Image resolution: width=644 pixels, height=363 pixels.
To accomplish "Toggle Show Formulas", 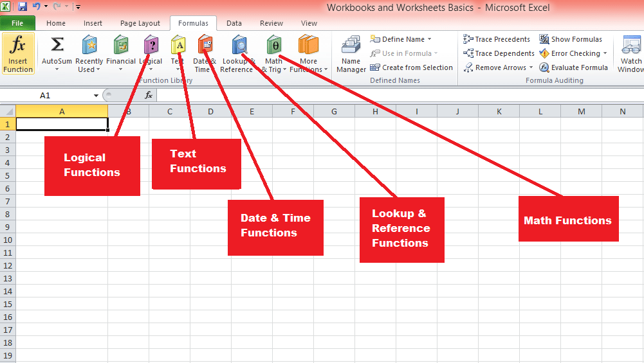I will (571, 39).
